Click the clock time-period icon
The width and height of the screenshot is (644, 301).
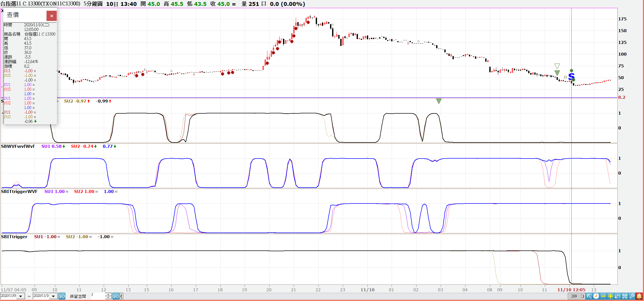click(x=596, y=296)
